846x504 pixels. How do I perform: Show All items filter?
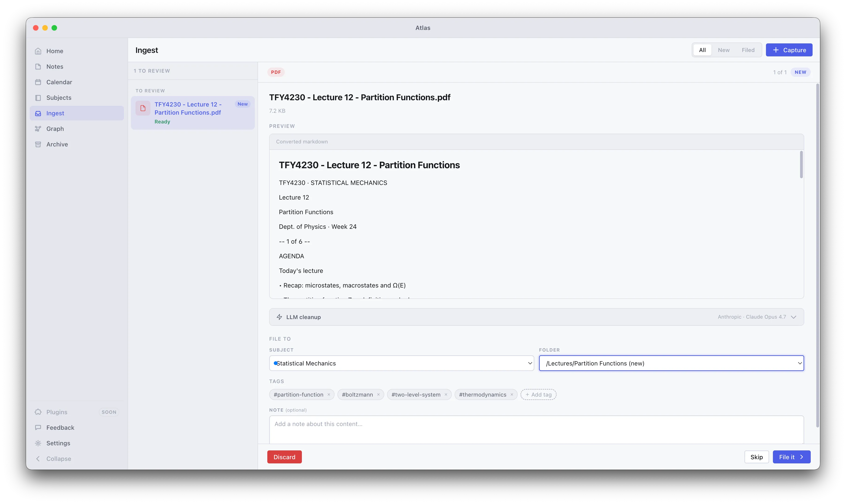[702, 50]
